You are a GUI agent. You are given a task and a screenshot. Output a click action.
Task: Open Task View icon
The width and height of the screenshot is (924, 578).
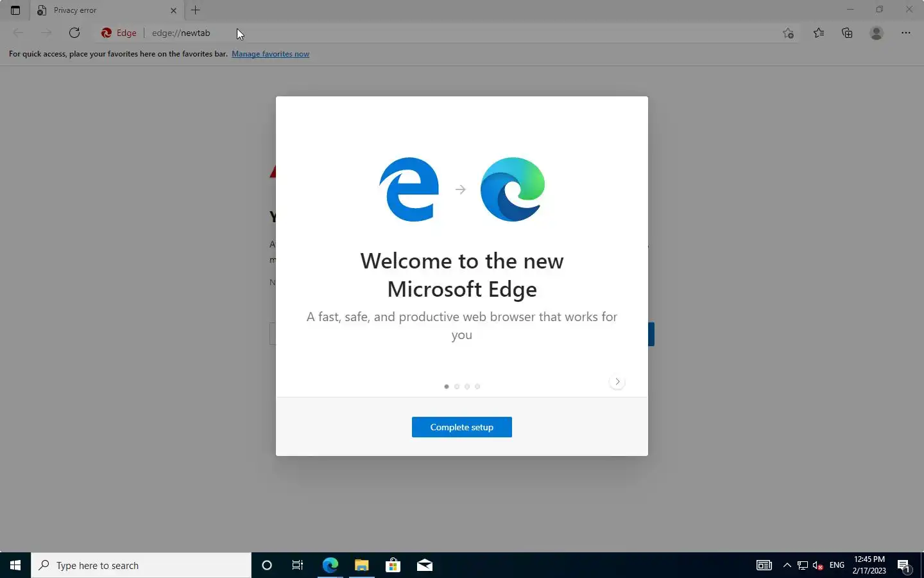pyautogui.click(x=298, y=565)
